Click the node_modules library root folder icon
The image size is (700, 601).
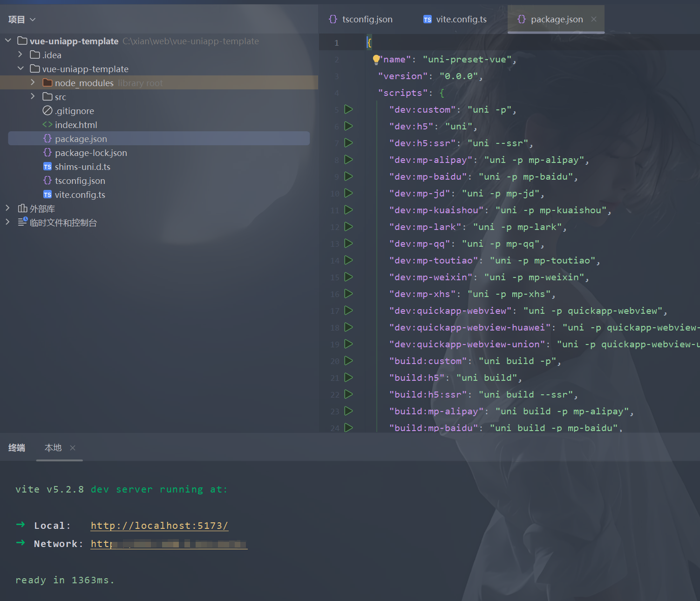point(47,82)
